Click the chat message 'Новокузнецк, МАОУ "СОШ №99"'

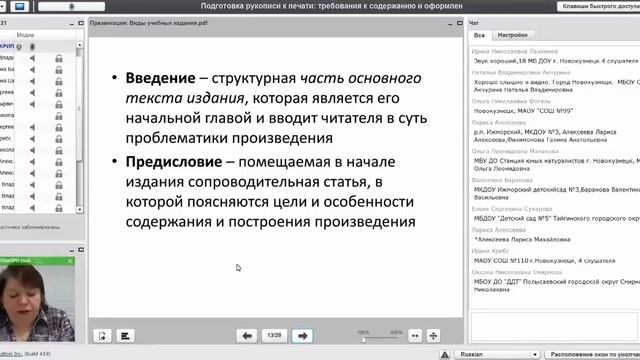click(524, 111)
